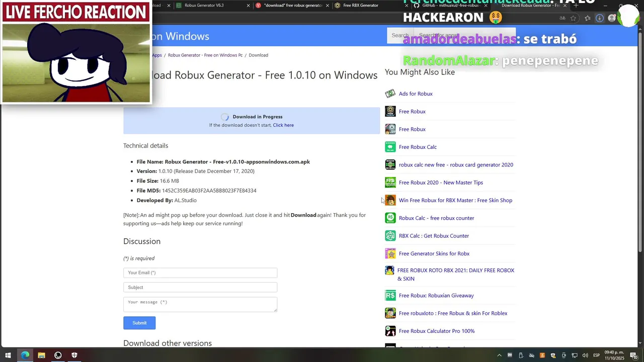The image size is (644, 362).
Task: Open RBX Calc : Get Robux Counter link
Action: point(434,236)
